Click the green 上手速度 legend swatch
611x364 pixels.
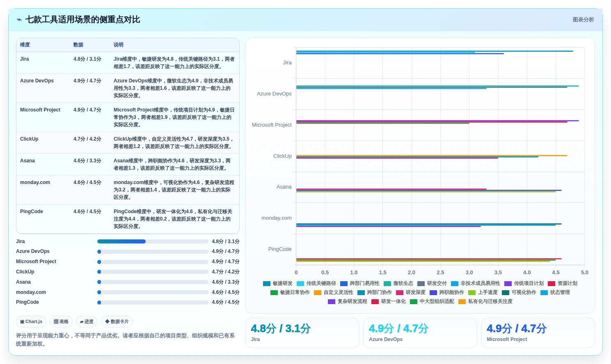472,293
